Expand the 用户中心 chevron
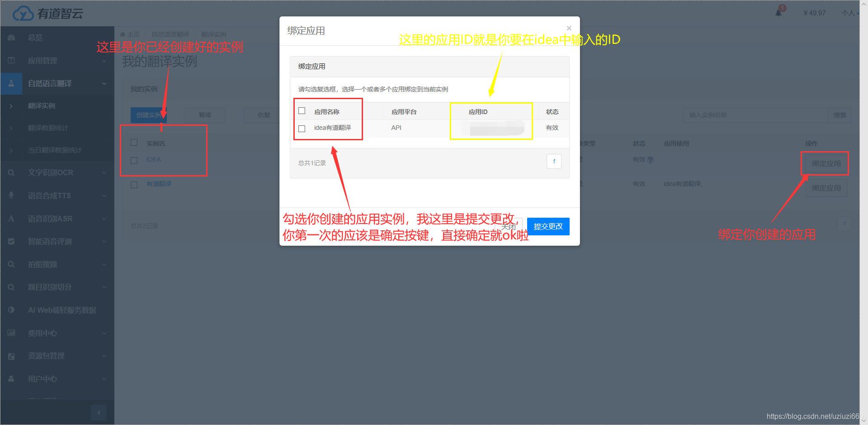Viewport: 868px width, 425px height. 104,379
